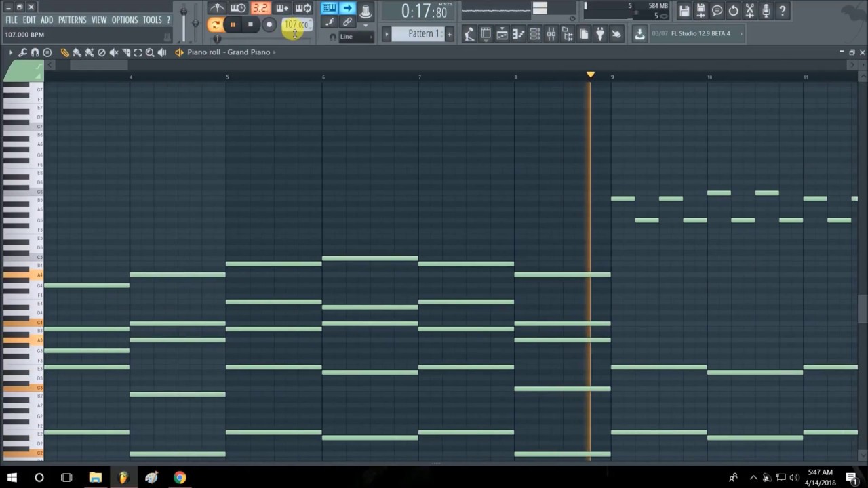The width and height of the screenshot is (868, 488).
Task: Select the Zoom magnifier tool
Action: 150,52
